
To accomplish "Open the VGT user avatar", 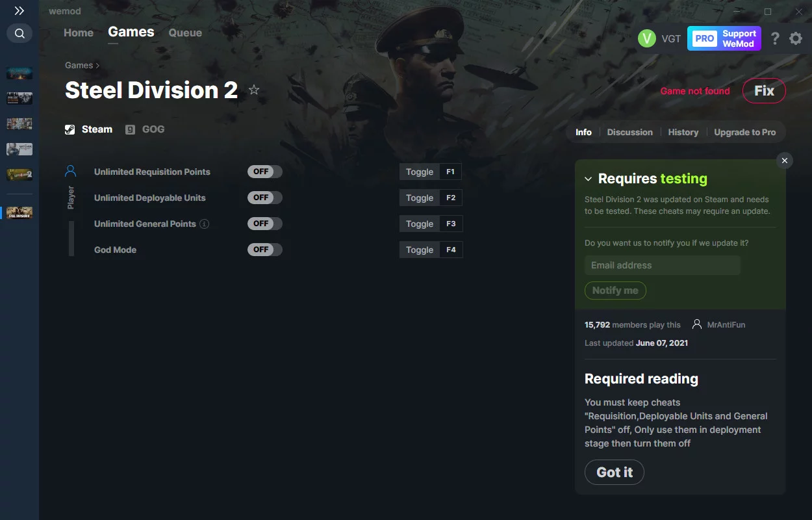I will click(647, 38).
